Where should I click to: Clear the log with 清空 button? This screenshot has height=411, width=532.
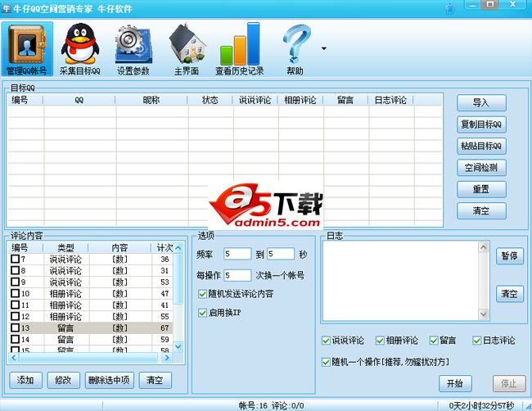[x=510, y=294]
